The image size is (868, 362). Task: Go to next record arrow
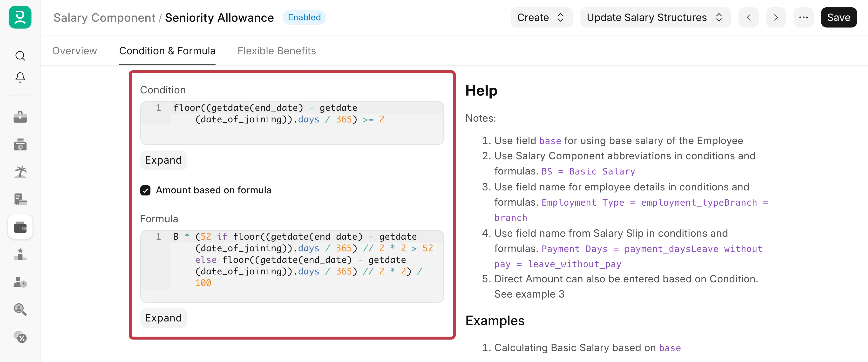pyautogui.click(x=776, y=18)
